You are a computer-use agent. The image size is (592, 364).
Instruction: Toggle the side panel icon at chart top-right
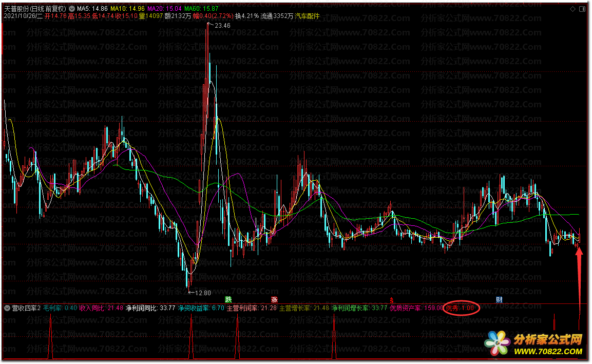click(x=582, y=9)
